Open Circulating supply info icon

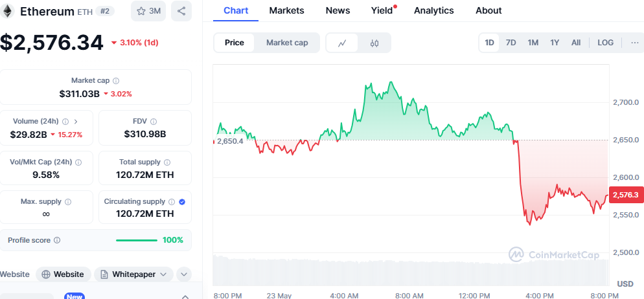(x=172, y=202)
